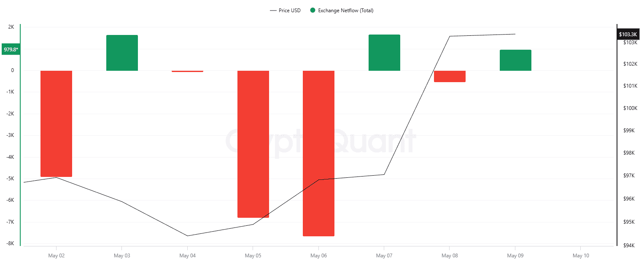The image size is (644, 262).
Task: Select the red May 05 netflow bar
Action: pos(253,144)
